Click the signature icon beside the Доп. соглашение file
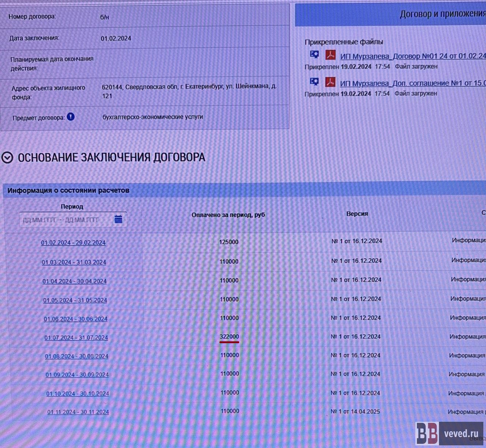 (314, 82)
